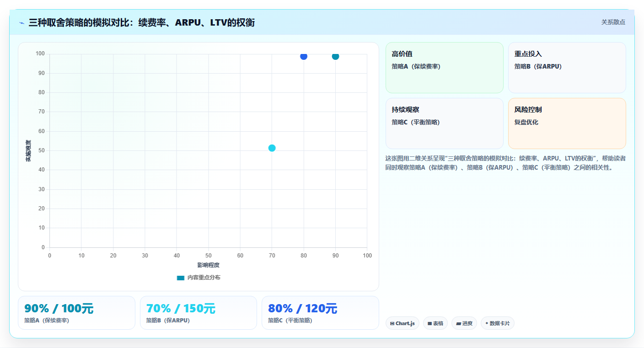Click the 实施难度 y-axis title
The height and width of the screenshot is (348, 644).
28,151
